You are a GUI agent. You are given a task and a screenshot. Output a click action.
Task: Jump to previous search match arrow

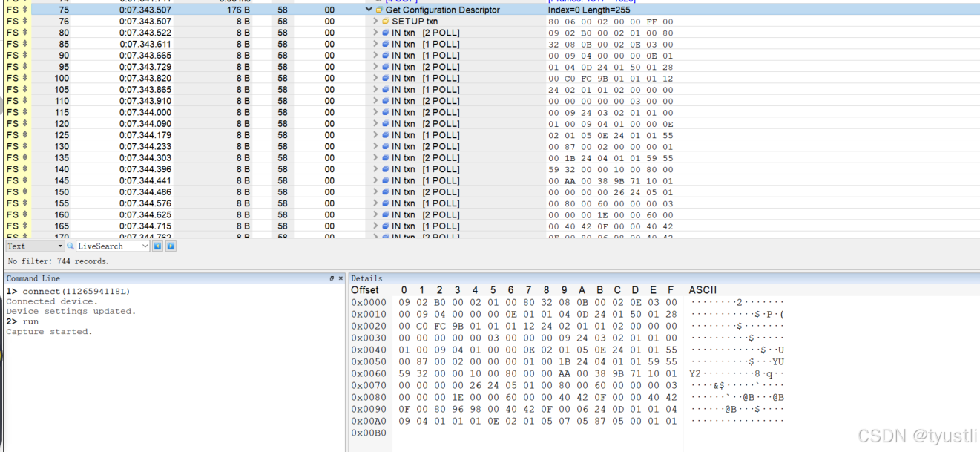[157, 246]
